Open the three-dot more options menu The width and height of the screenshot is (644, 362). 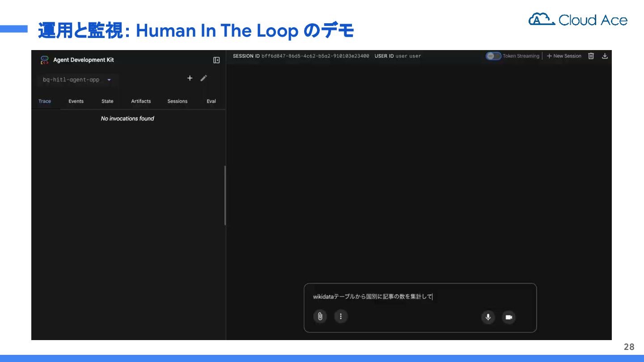[341, 316]
